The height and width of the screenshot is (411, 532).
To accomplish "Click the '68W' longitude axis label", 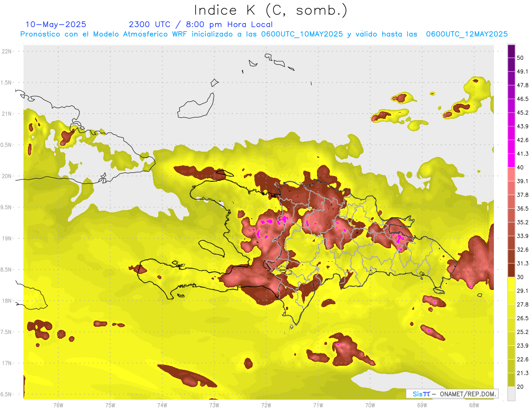I will click(x=474, y=405).
